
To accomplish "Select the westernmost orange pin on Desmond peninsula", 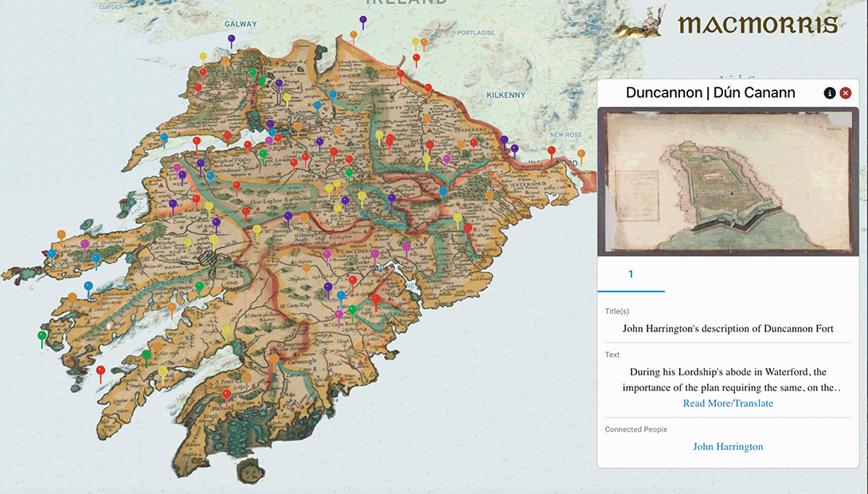I will 61,236.
